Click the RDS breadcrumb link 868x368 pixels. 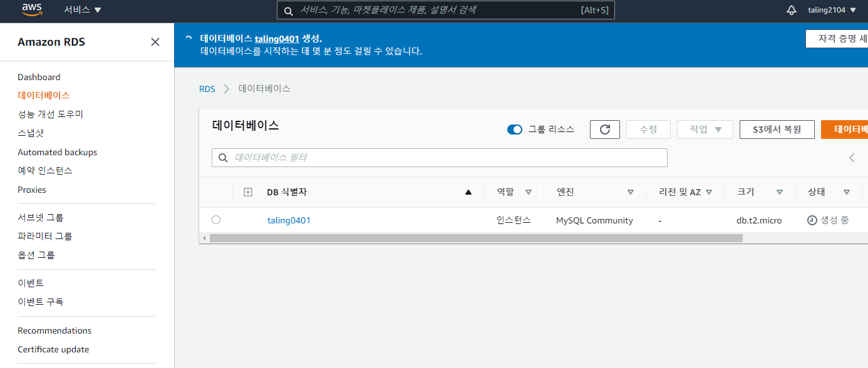pos(207,89)
